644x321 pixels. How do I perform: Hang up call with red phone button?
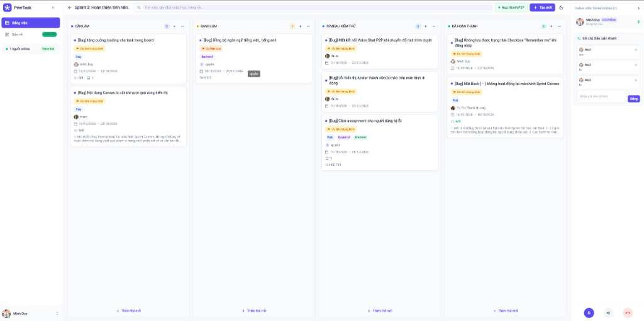(x=628, y=313)
